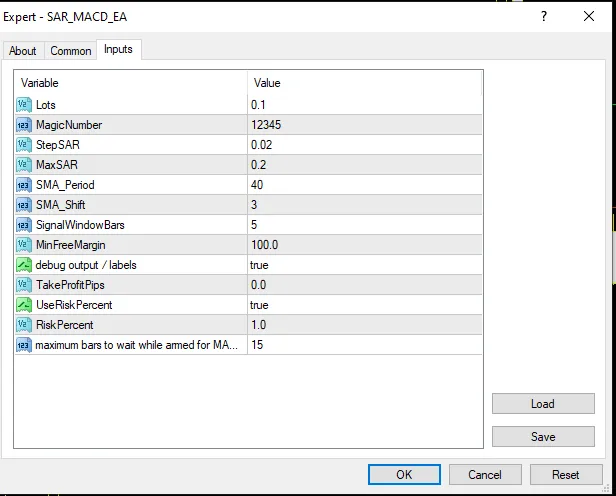Image resolution: width=616 pixels, height=496 pixels.
Task: Select the Inputs tab
Action: (118, 49)
